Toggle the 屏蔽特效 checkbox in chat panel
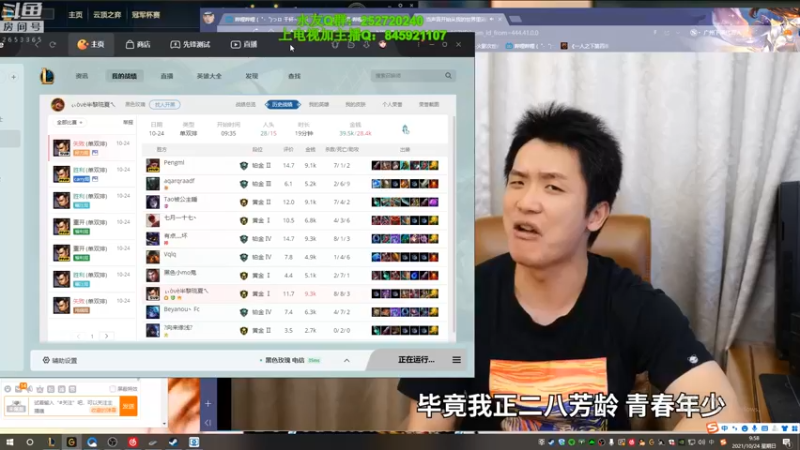Viewport: 800px width, 450px height. click(113, 389)
